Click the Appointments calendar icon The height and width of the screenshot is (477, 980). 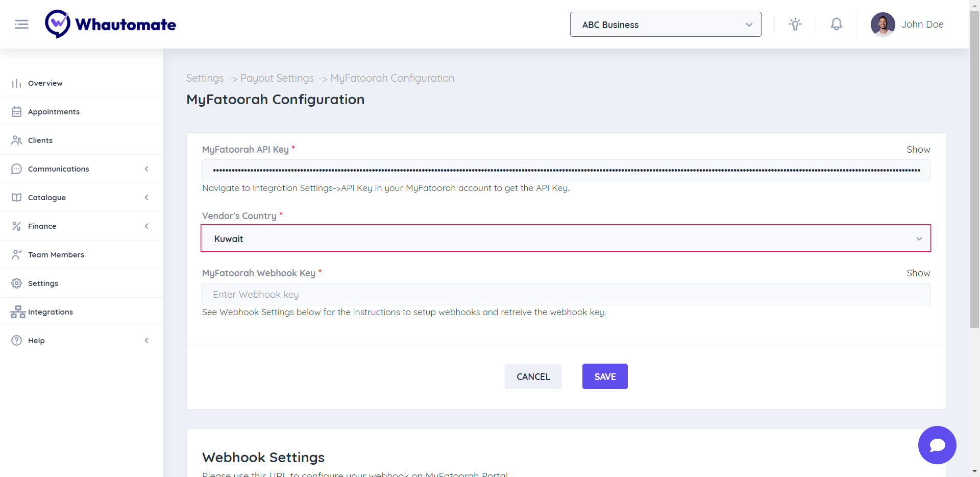point(17,112)
